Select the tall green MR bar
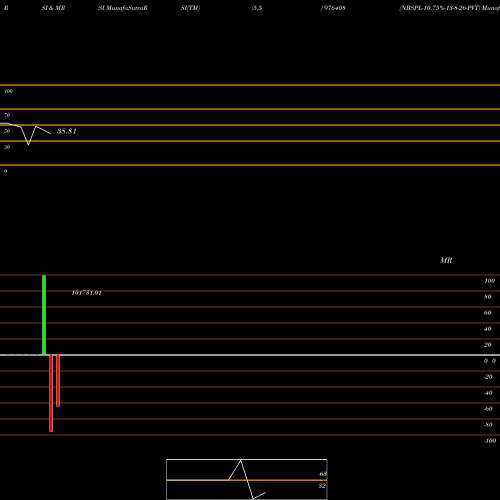This screenshot has width=500, height=500. tap(44, 315)
